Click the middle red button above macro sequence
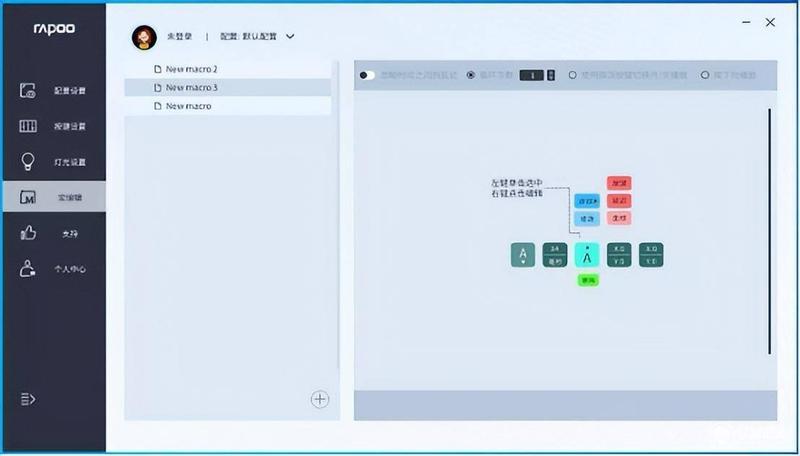The height and width of the screenshot is (456, 800). click(619, 200)
